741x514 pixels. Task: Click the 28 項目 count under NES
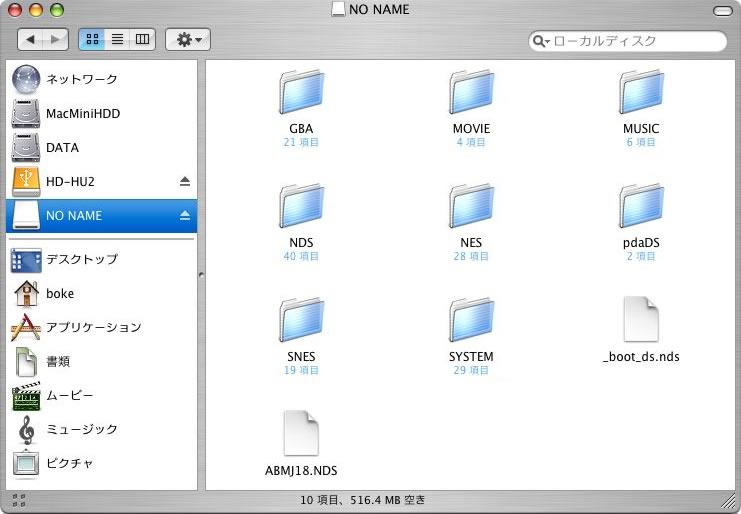point(471,256)
